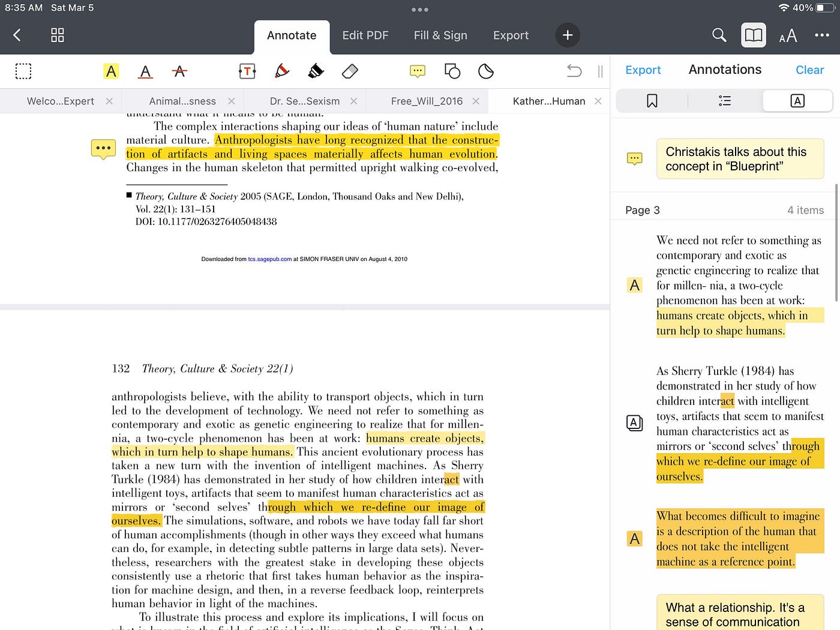Tap the Wi-Fi status icon
Screen dimensions: 840x630
point(784,8)
